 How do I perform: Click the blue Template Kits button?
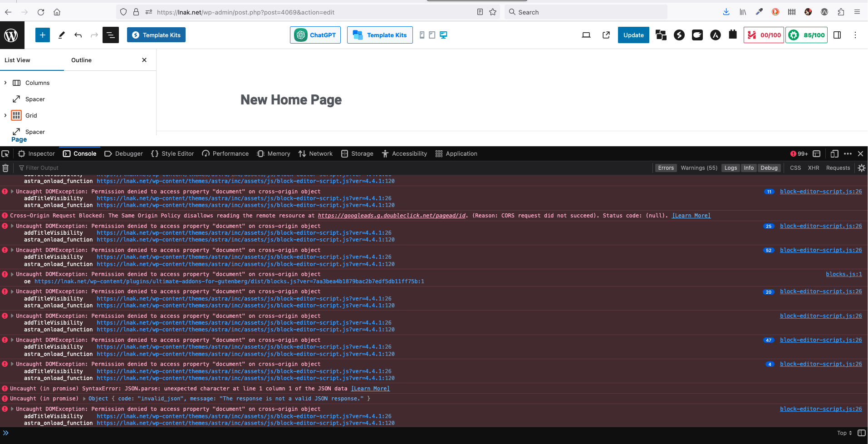(x=156, y=35)
